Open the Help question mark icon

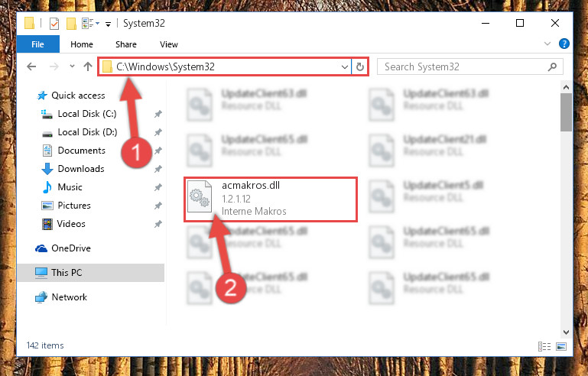point(564,44)
